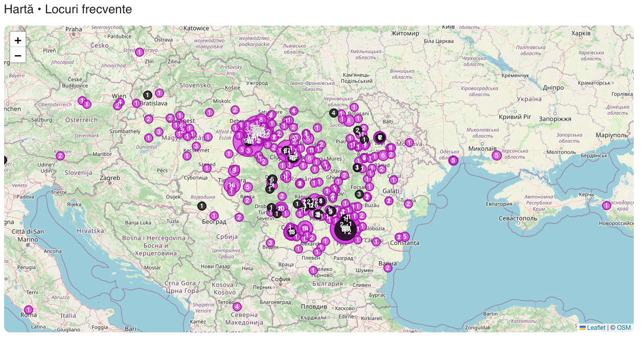The width and height of the screenshot is (644, 339).
Task: Click the purple marker near Roma
Action: point(29,310)
